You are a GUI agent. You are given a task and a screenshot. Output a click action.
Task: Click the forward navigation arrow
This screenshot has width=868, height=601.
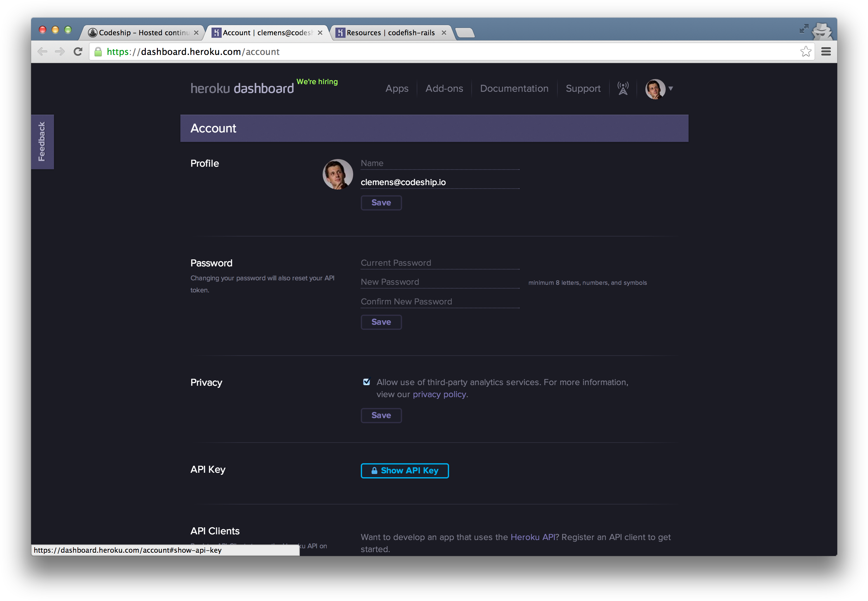click(59, 51)
